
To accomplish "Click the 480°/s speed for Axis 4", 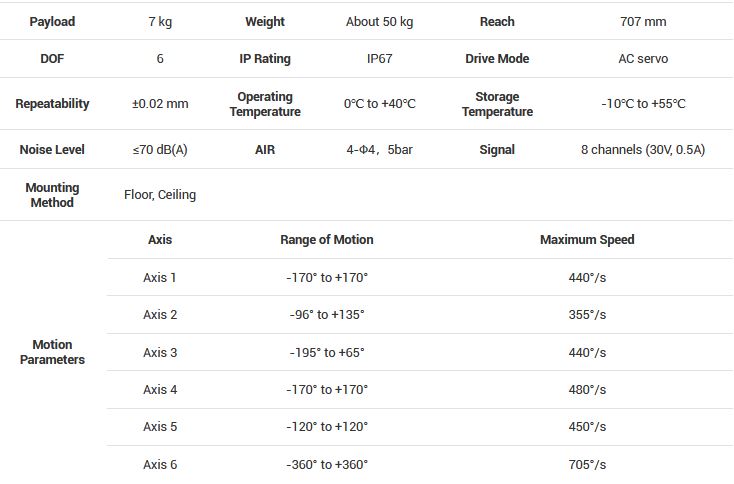I will tap(587, 390).
